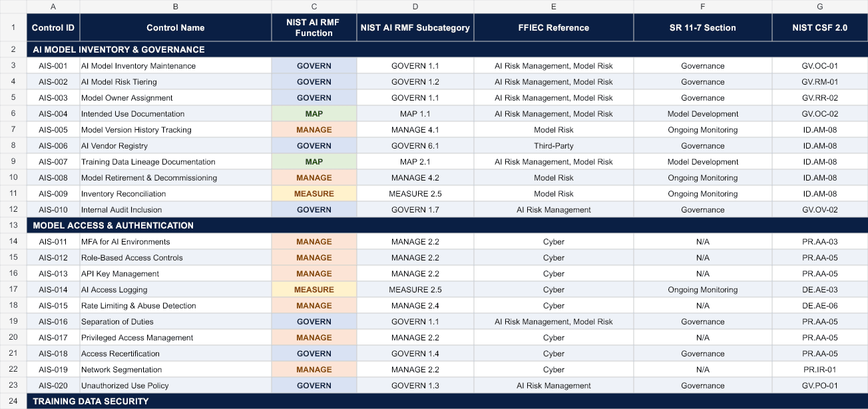Select the "TRAINING DATA SECURITY" section row
Viewport: 868px width, 409px height.
[447, 401]
